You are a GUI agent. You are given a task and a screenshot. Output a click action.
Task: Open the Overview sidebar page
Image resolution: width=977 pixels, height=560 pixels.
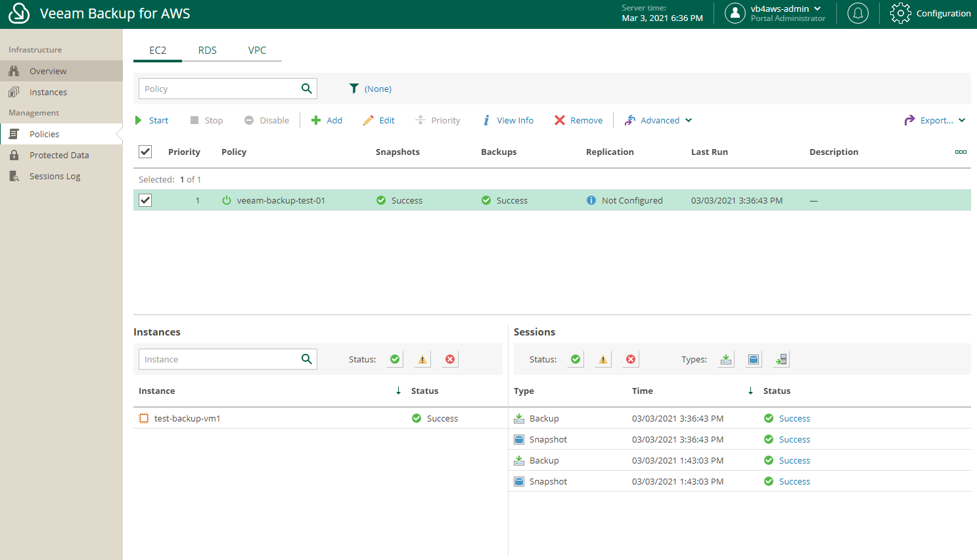coord(61,71)
